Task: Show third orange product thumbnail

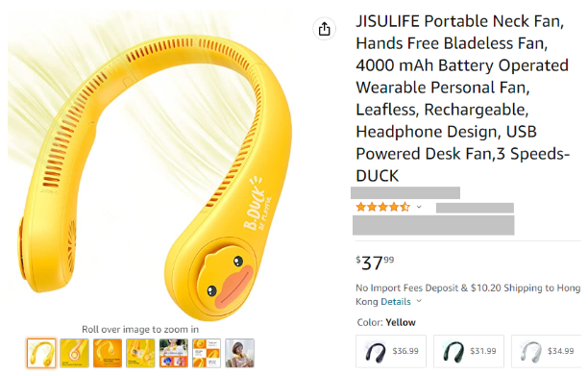Action: tap(108, 353)
